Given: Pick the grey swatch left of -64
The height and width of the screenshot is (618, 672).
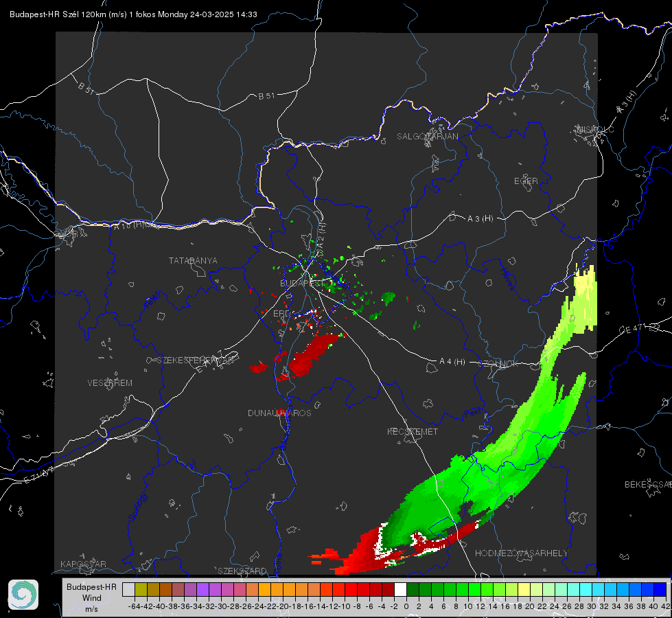Looking at the screenshot, I should pos(128,590).
